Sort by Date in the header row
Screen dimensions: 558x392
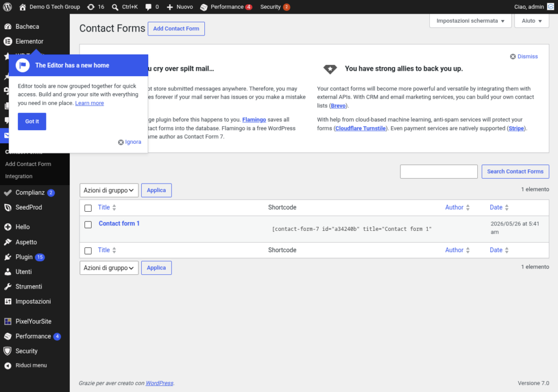tap(499, 207)
